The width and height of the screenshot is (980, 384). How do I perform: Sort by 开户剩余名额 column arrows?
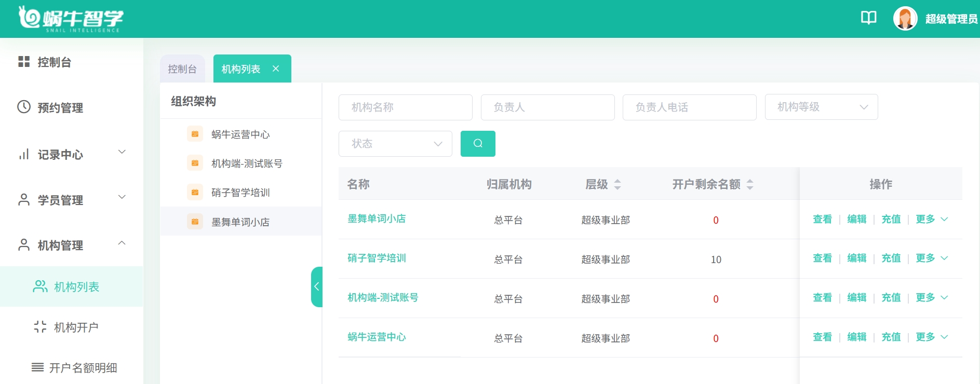click(750, 184)
